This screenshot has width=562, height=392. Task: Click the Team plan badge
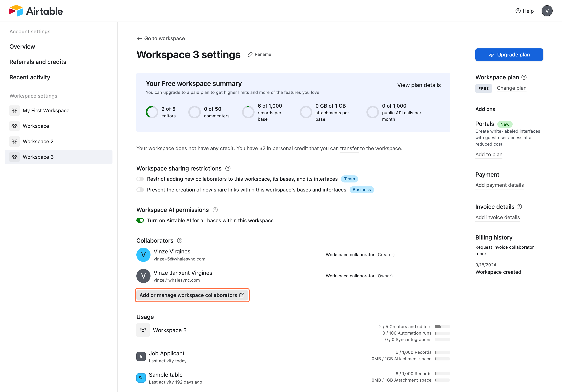coord(349,179)
